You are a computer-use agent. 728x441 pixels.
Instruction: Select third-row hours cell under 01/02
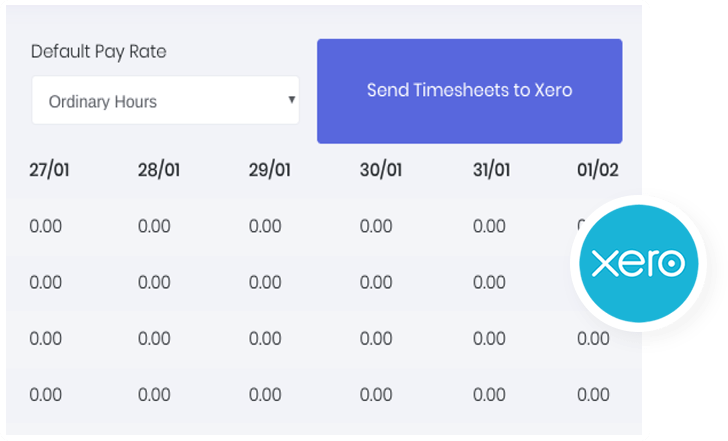tap(593, 339)
